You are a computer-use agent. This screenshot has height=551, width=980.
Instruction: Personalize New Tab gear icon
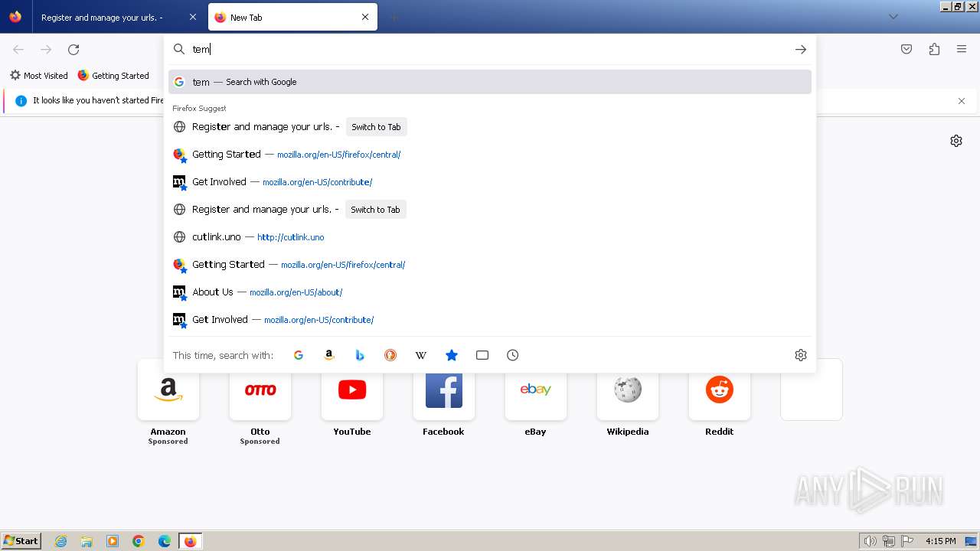(x=956, y=141)
